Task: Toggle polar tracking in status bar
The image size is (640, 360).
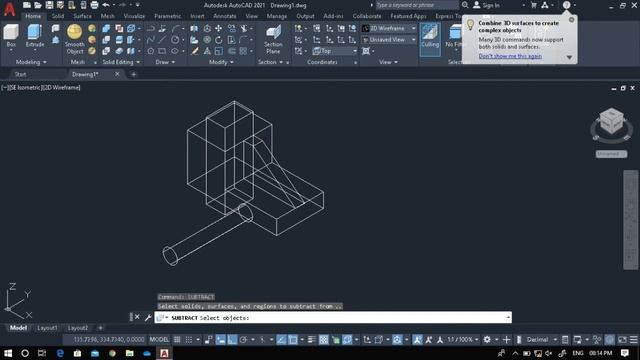Action: click(243, 340)
